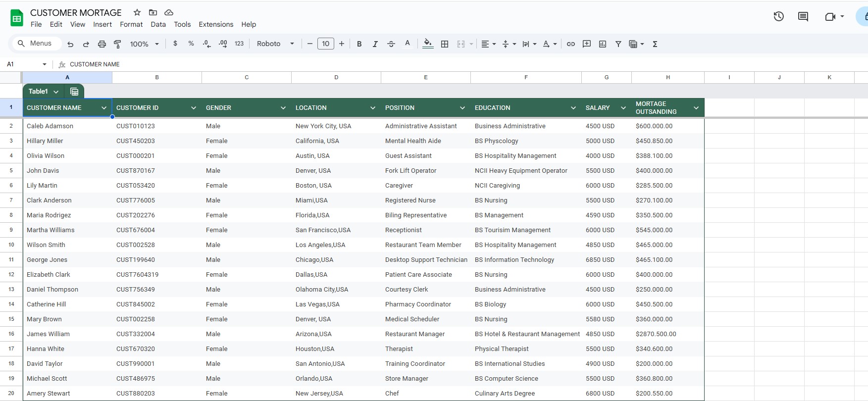Open the Borders tool
868x401 pixels.
click(x=445, y=44)
